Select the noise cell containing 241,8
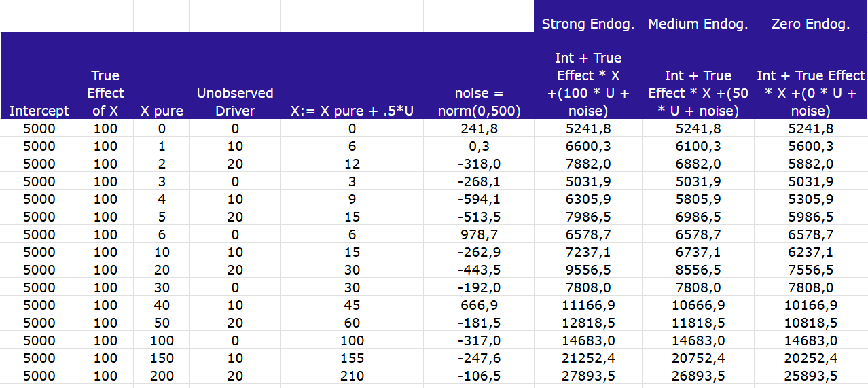This screenshot has height=388, width=868. [x=479, y=128]
